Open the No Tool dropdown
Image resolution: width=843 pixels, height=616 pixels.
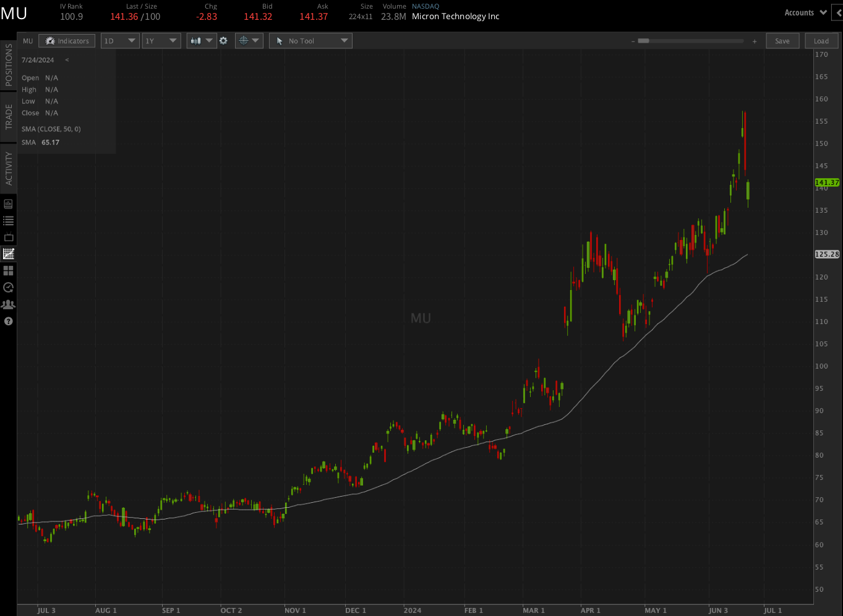coord(310,40)
